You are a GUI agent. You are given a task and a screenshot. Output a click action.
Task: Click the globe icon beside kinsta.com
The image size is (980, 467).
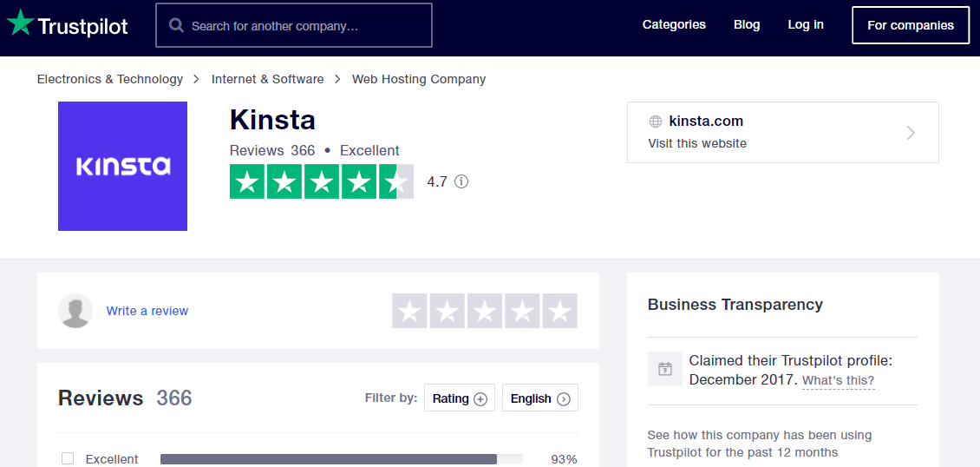[655, 122]
